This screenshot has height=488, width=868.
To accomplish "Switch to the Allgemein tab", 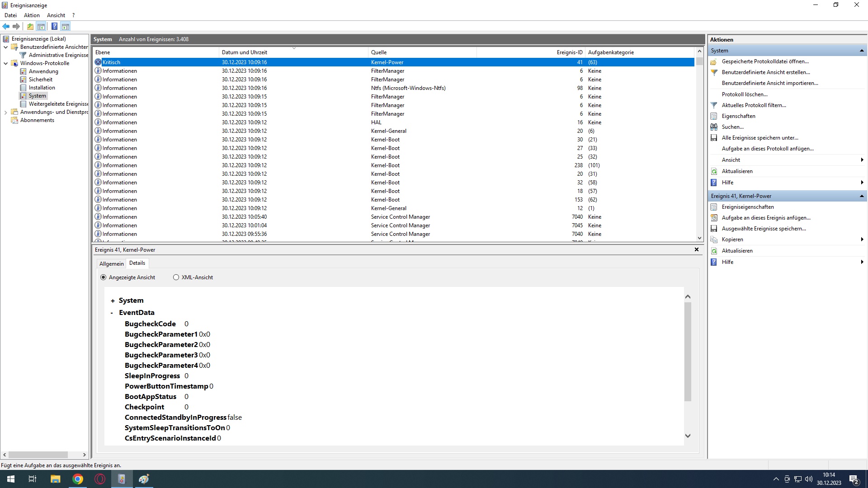I will pos(111,264).
